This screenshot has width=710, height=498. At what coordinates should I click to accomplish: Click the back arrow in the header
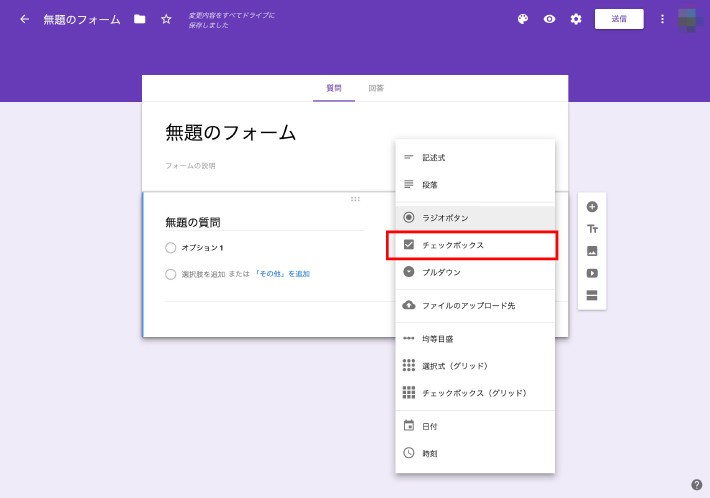pyautogui.click(x=24, y=19)
